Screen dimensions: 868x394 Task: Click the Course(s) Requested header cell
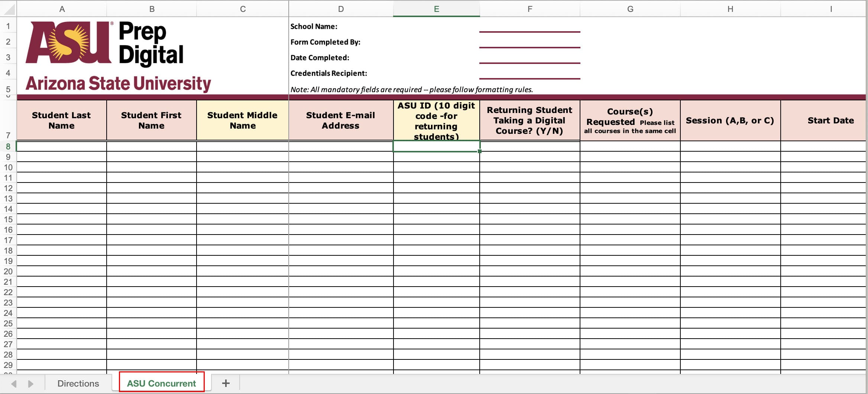pyautogui.click(x=630, y=120)
